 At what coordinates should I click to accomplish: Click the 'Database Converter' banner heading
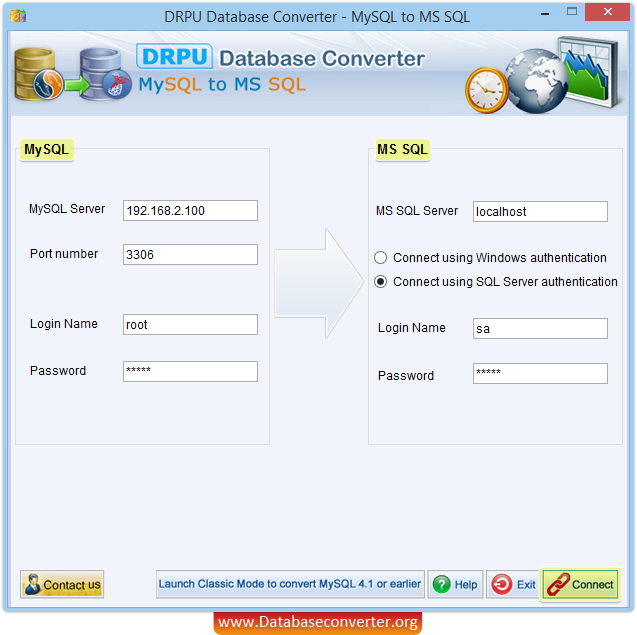point(322,59)
